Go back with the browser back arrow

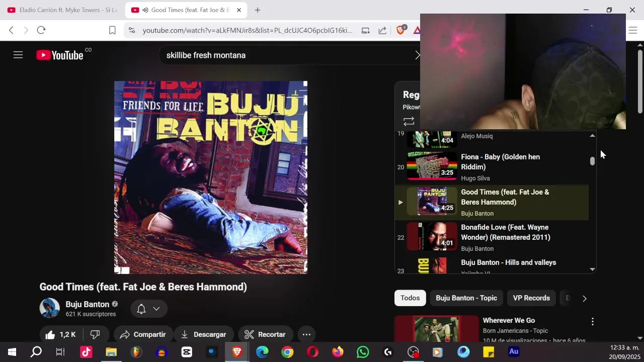(11, 30)
